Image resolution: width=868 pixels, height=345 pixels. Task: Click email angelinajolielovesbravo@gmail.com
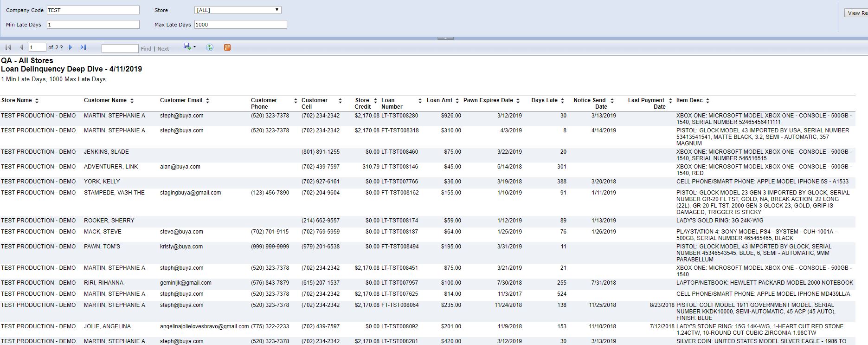tap(204, 326)
